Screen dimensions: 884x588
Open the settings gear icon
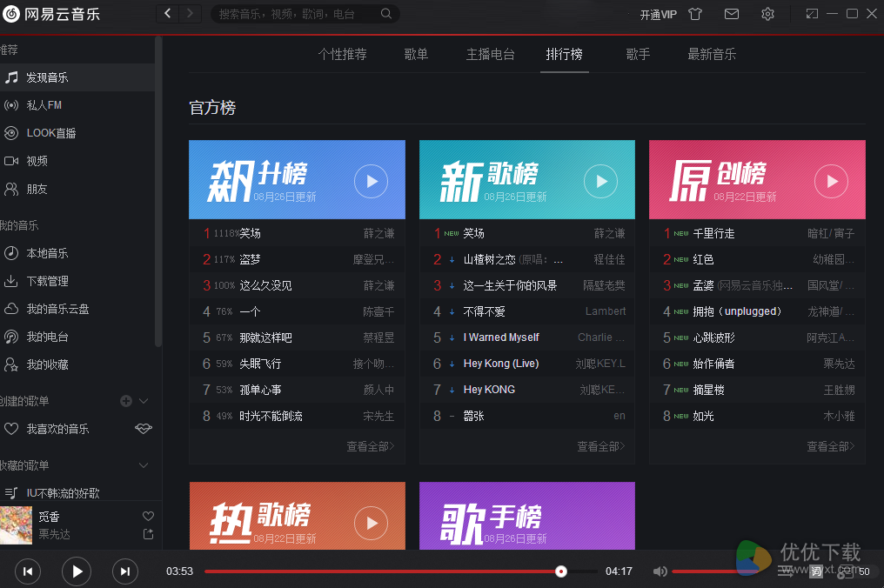click(767, 14)
